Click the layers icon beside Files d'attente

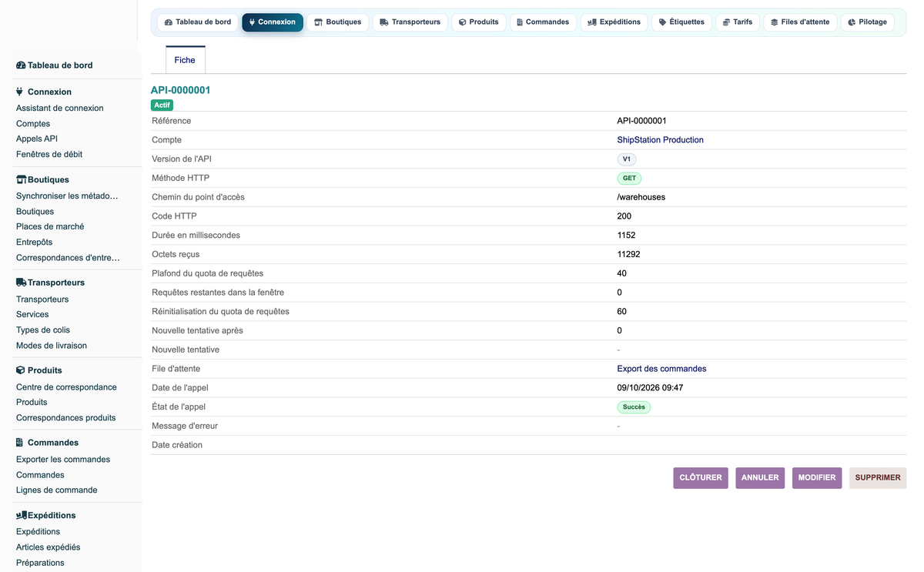pyautogui.click(x=774, y=22)
